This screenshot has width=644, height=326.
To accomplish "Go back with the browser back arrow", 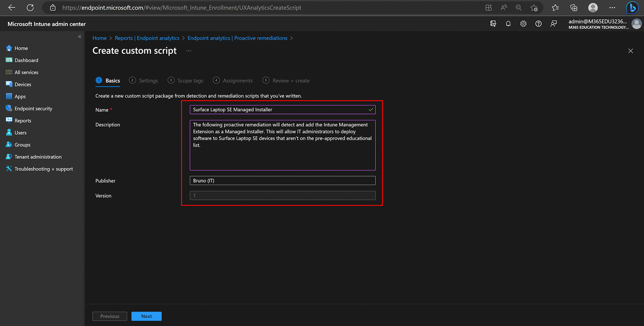I will click(12, 7).
